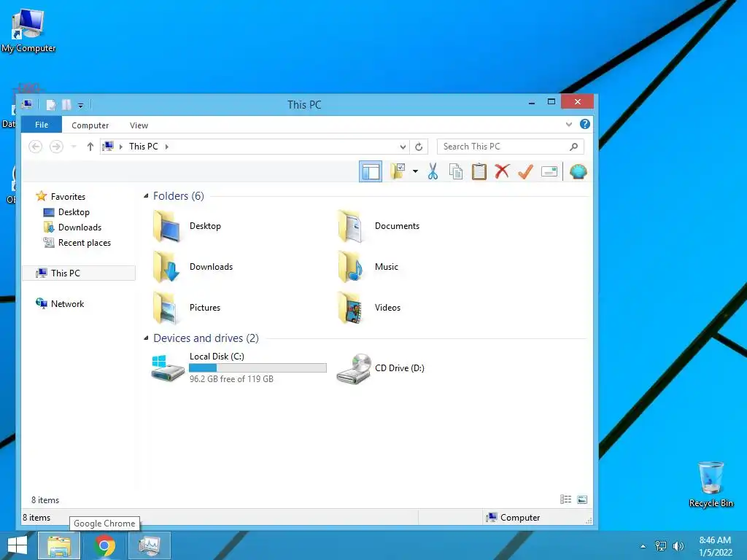The width and height of the screenshot is (747, 560).
Task: Select the Recycle Bin desktop icon
Action: [711, 484]
